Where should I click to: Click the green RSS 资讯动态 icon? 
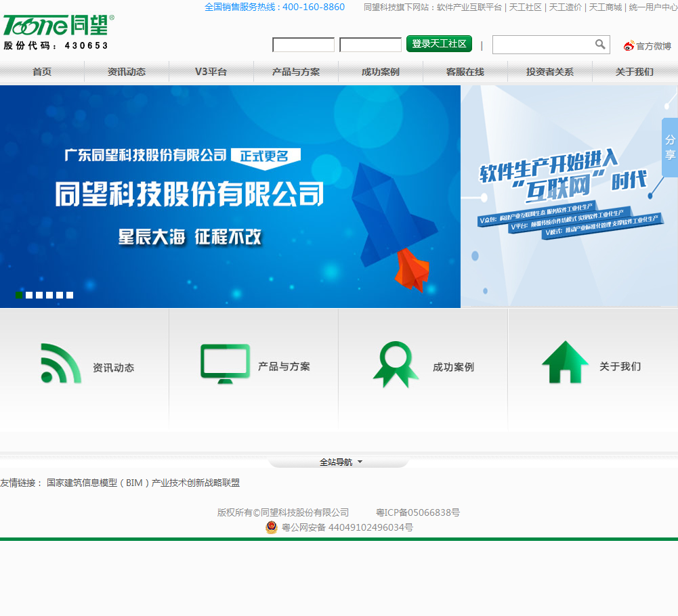[x=61, y=363]
